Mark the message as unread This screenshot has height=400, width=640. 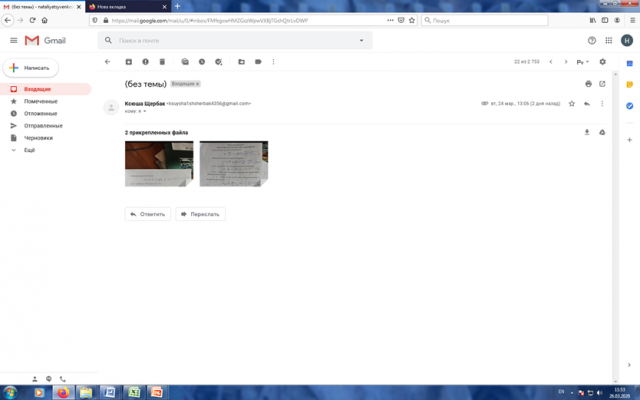point(185,62)
